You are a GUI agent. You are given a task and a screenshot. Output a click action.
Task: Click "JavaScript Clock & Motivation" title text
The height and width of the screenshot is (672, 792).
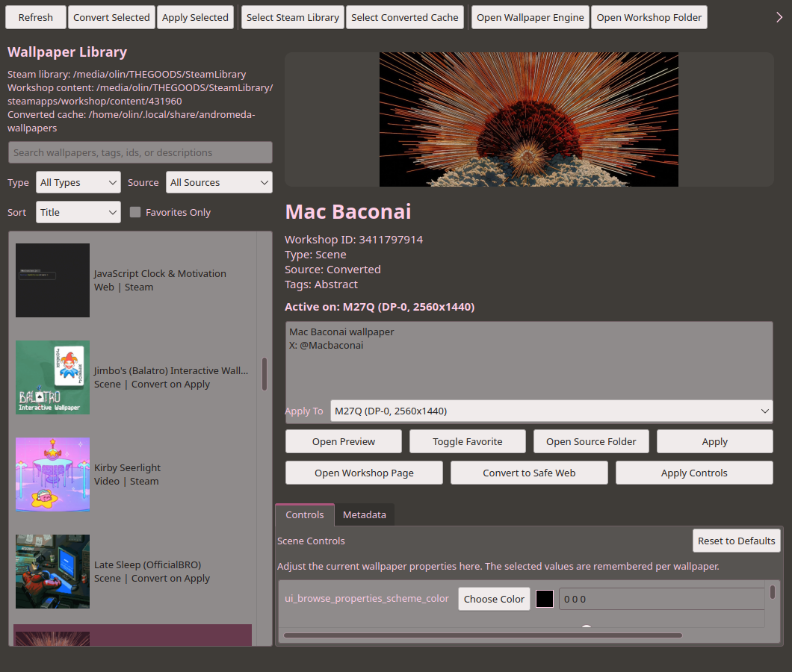coord(160,273)
